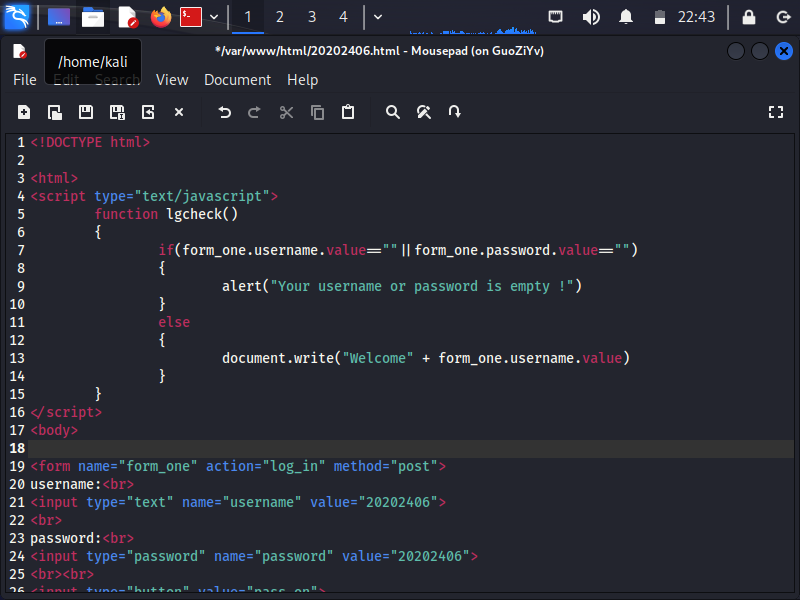Image resolution: width=800 pixels, height=600 pixels.
Task: Open the text editor panel launcher
Action: click(128, 17)
